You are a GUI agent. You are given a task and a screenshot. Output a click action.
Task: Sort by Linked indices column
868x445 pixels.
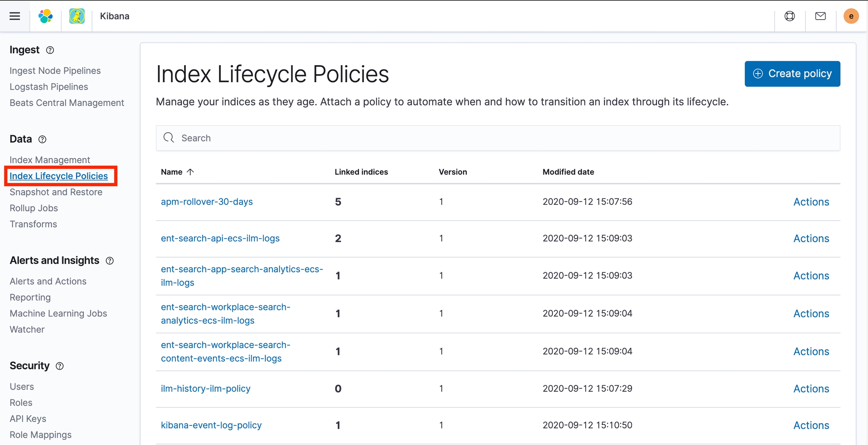tap(361, 172)
